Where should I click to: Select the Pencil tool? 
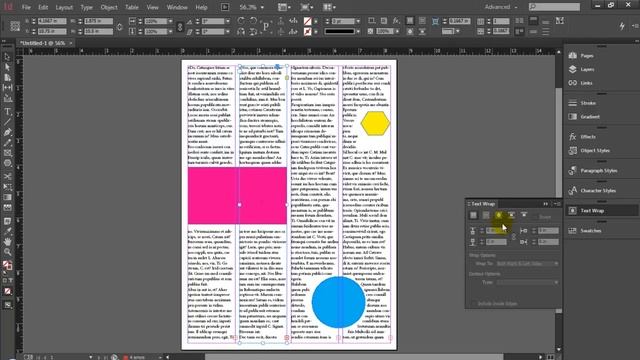click(x=7, y=142)
